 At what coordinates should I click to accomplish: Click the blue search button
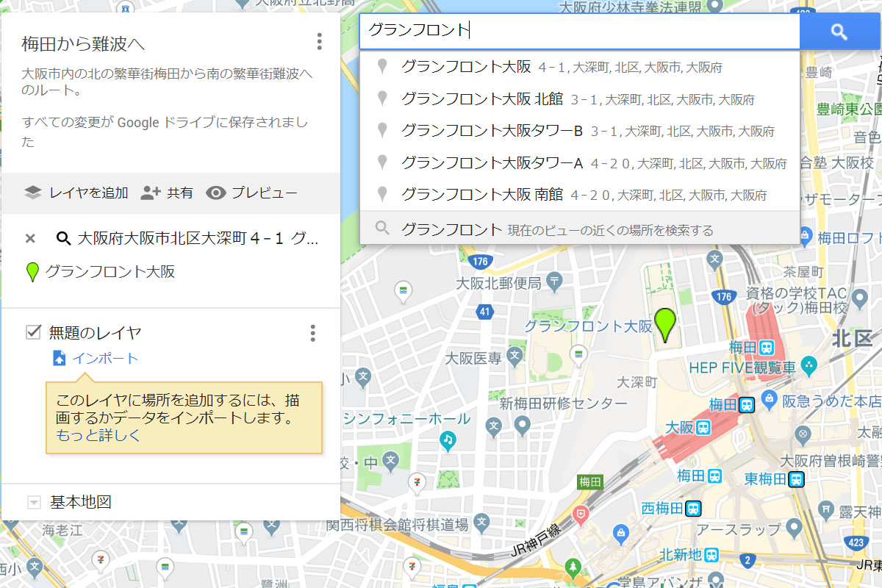(839, 32)
